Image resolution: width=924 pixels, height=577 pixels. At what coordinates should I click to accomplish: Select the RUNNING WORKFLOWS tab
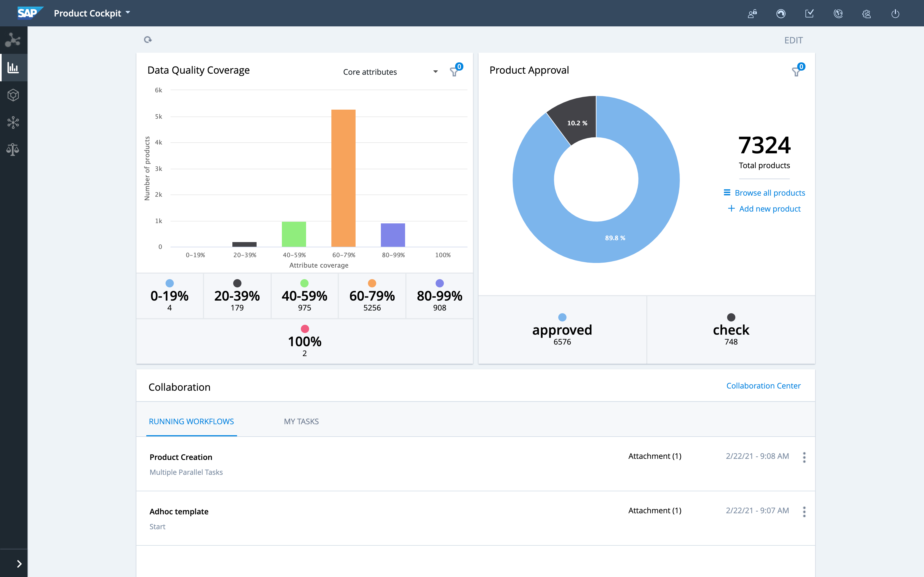(191, 421)
